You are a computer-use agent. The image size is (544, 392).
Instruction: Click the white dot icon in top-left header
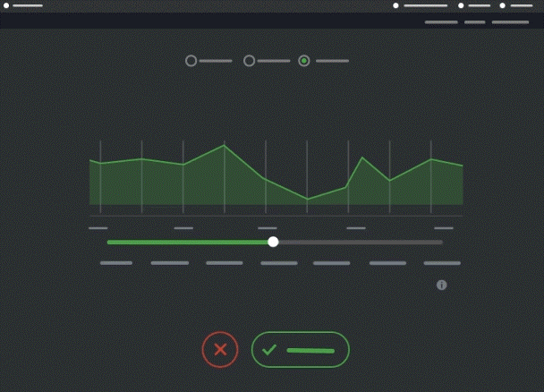8,5
